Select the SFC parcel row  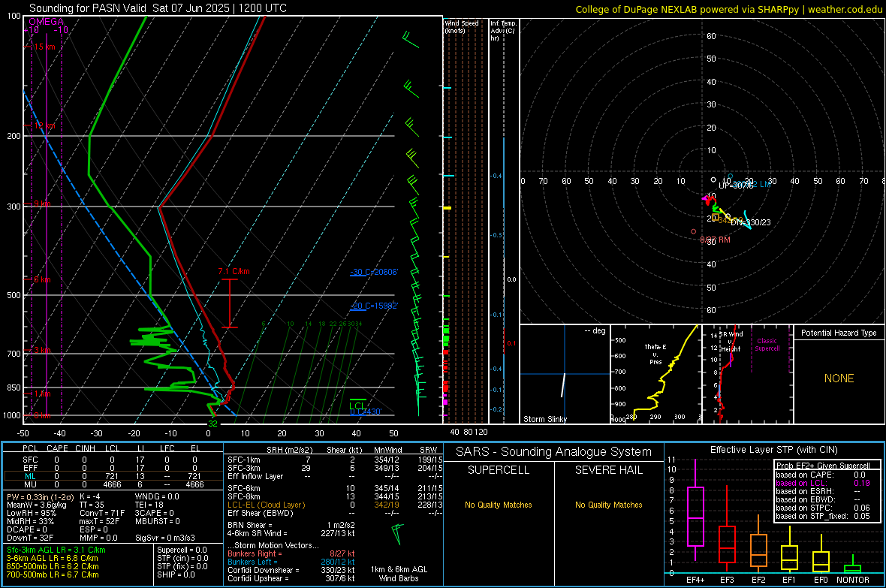coord(112,460)
